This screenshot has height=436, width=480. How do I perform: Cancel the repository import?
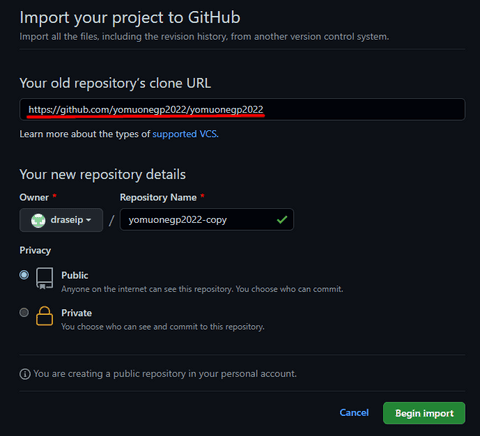pyautogui.click(x=354, y=413)
